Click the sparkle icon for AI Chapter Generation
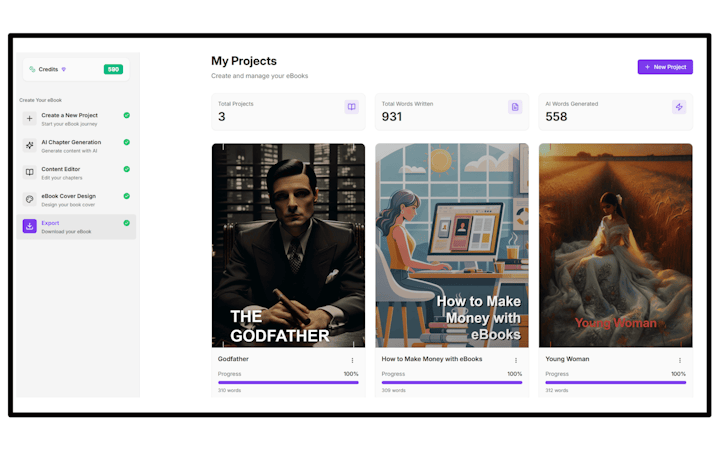The image size is (720, 450). pos(29,146)
